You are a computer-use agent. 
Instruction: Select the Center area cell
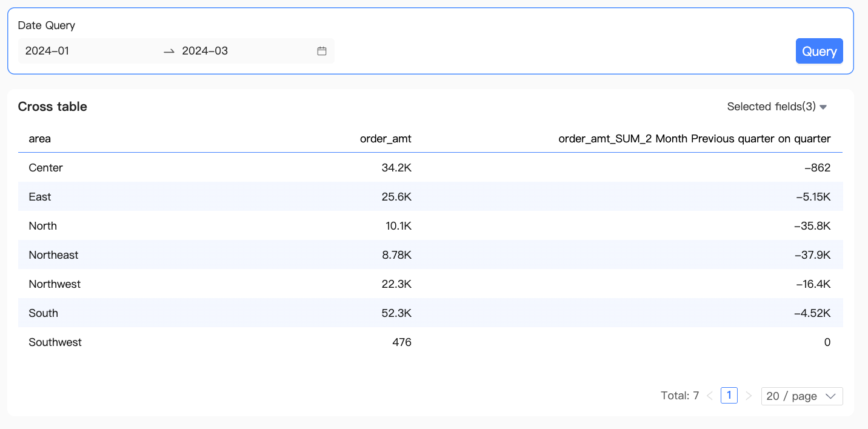click(45, 168)
